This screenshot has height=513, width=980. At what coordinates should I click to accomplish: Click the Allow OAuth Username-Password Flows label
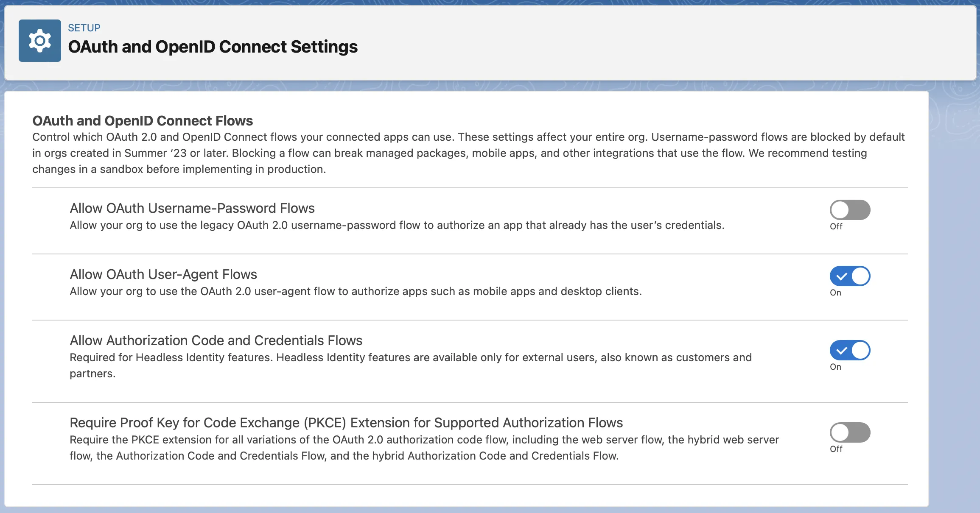pos(192,208)
